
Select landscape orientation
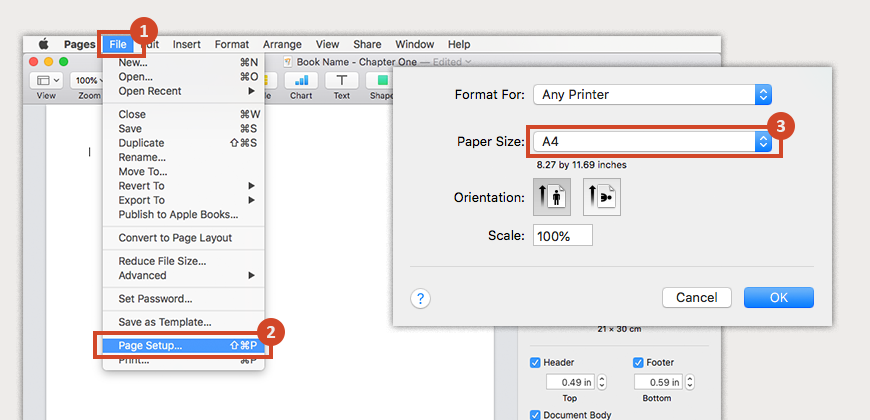pyautogui.click(x=602, y=197)
